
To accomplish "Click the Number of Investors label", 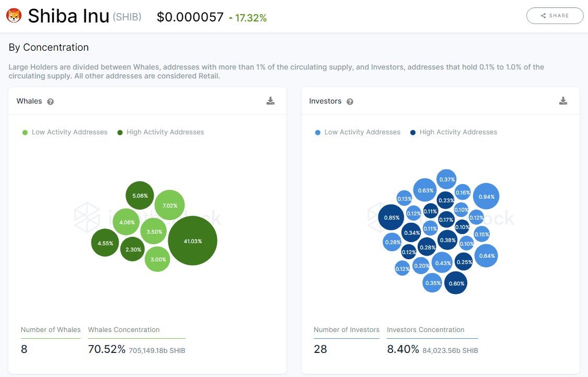I will click(x=347, y=330).
